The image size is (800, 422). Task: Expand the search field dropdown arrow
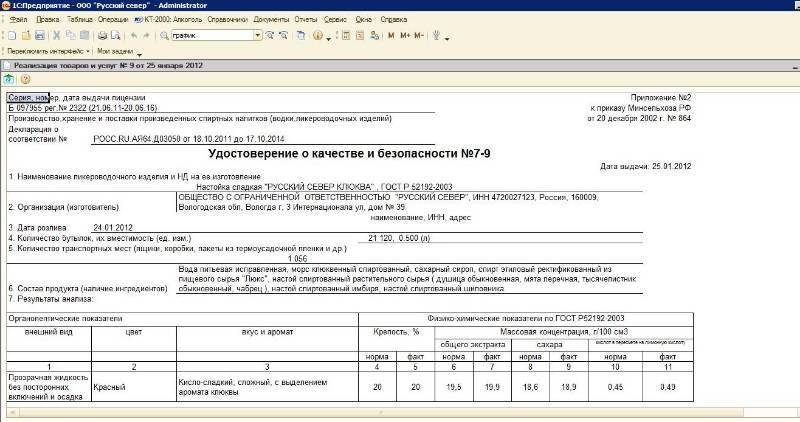coord(257,35)
